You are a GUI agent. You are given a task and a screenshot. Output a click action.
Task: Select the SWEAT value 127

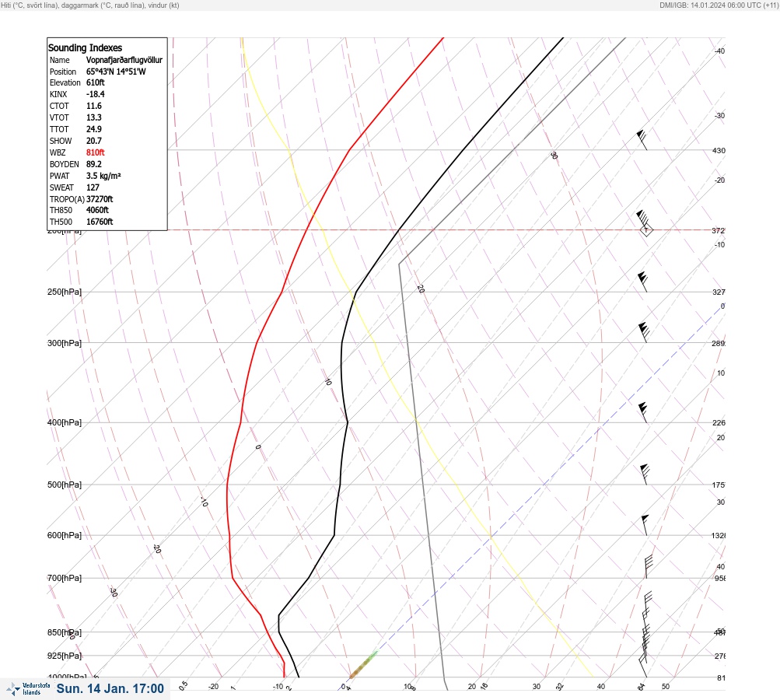tap(93, 187)
